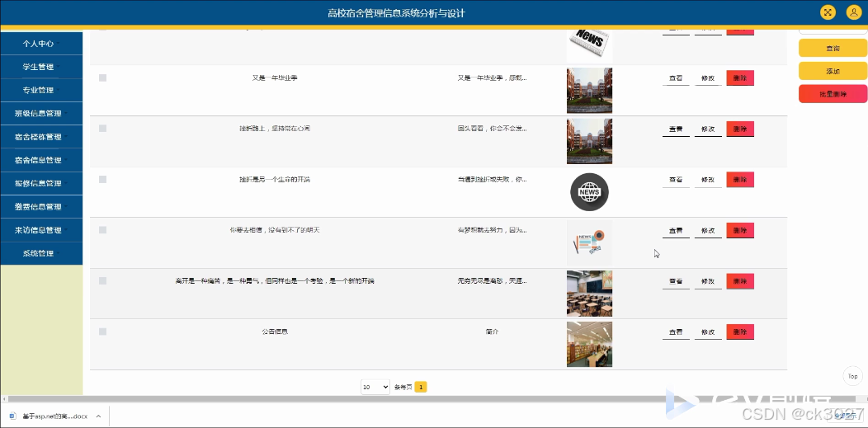Click the horizontal scrollbar at page bottom

(432, 398)
